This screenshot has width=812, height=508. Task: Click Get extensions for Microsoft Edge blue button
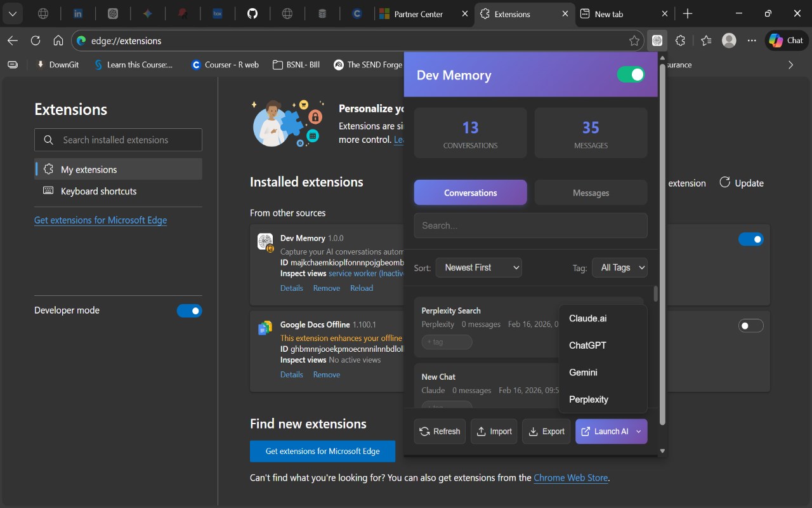pyautogui.click(x=322, y=451)
